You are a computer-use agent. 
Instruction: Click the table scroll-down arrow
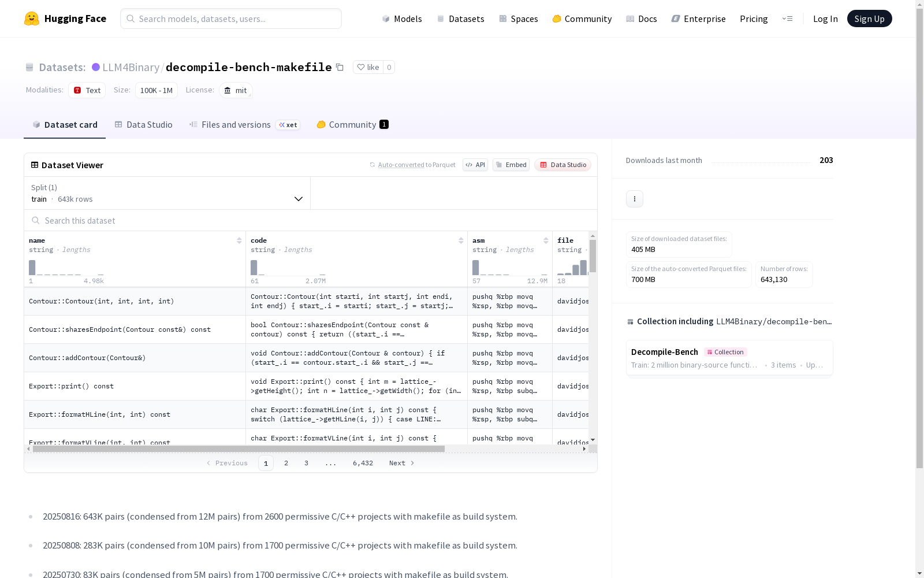click(x=593, y=440)
